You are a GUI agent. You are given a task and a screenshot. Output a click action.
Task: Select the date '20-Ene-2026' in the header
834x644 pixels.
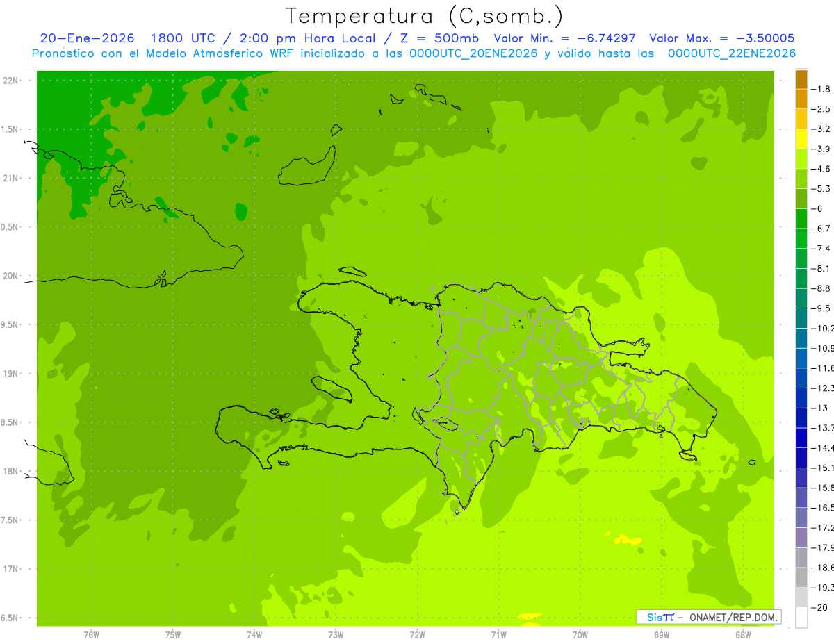(87, 38)
